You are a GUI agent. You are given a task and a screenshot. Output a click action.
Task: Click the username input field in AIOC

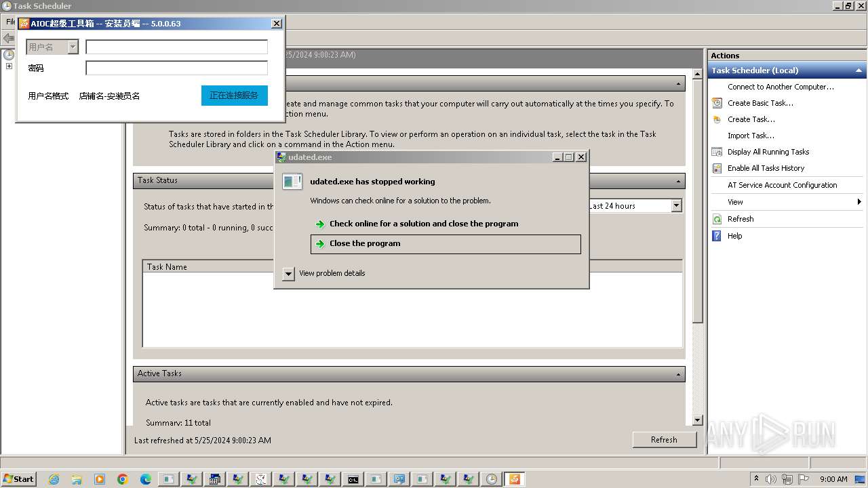pyautogui.click(x=176, y=47)
